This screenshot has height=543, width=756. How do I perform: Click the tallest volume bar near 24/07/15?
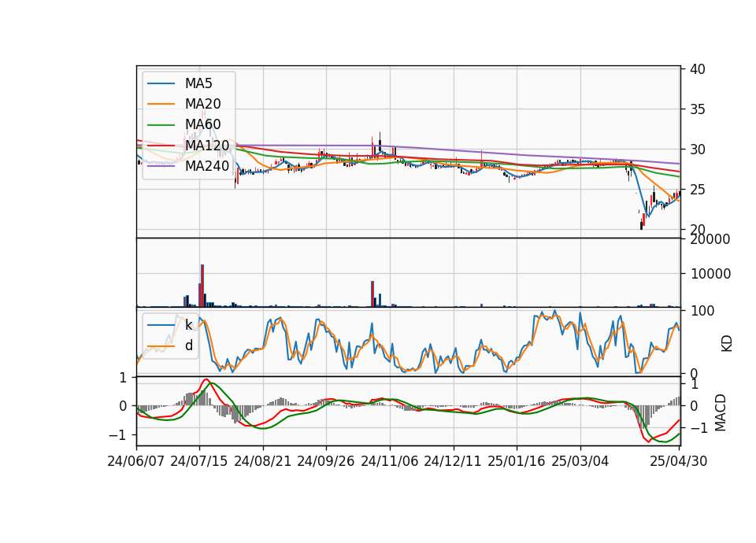pyautogui.click(x=202, y=286)
